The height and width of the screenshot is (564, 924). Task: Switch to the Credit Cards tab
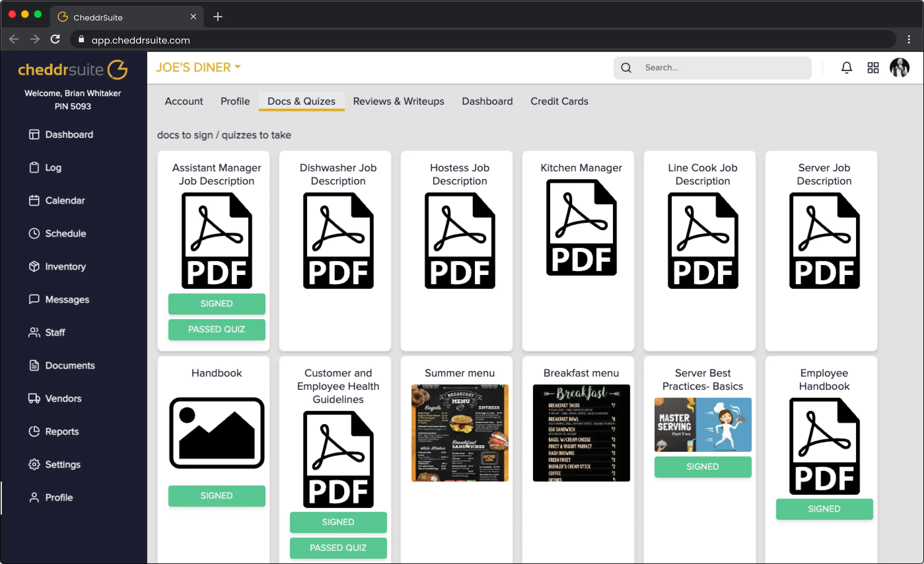(559, 101)
